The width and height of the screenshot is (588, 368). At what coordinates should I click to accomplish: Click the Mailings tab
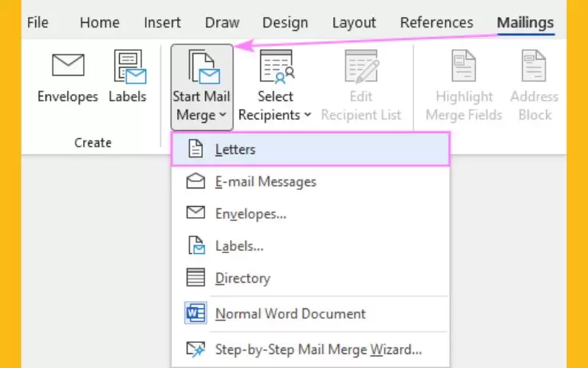[526, 23]
